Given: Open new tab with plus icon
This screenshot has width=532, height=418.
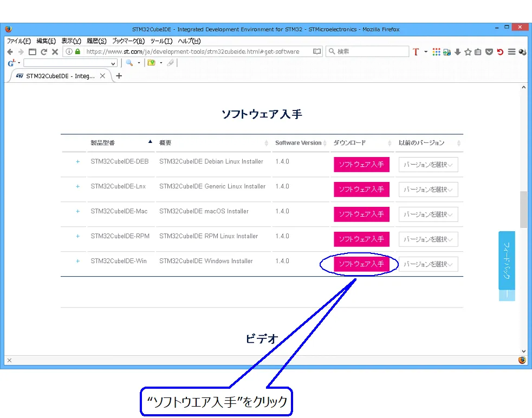Looking at the screenshot, I should point(119,76).
